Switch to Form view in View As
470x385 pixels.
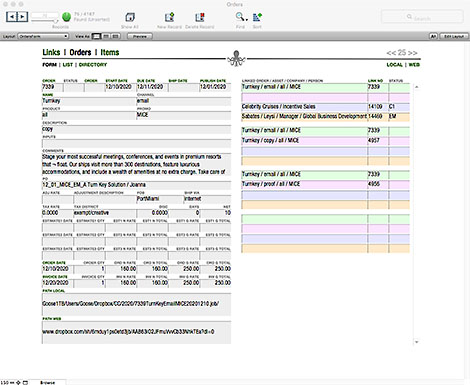[96, 36]
